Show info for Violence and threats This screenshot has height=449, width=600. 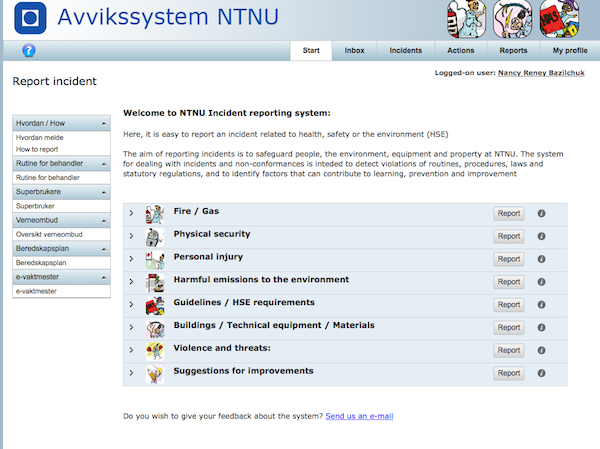[x=541, y=350]
